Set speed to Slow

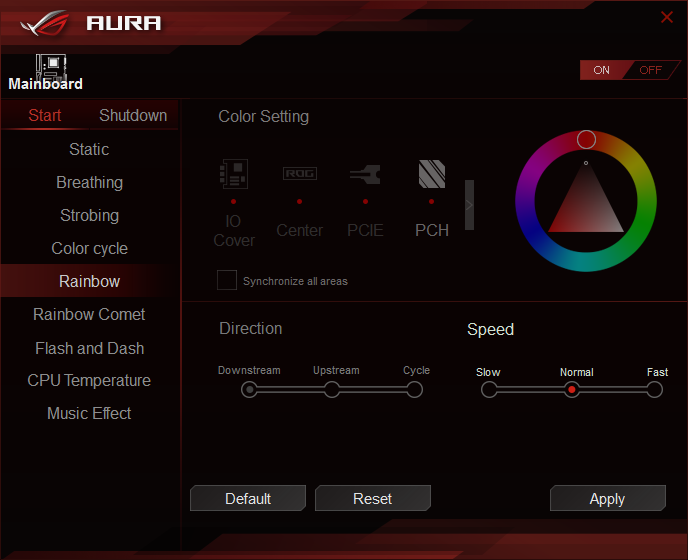point(489,389)
